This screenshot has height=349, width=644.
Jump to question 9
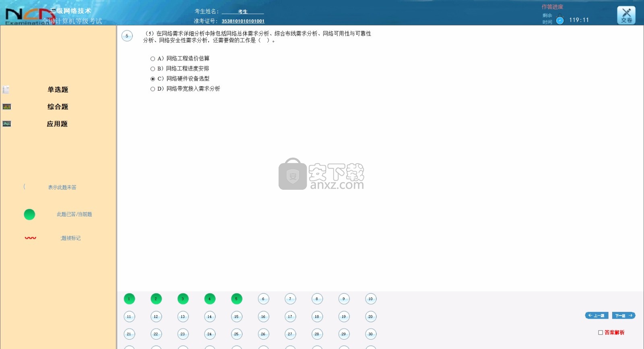344,299
